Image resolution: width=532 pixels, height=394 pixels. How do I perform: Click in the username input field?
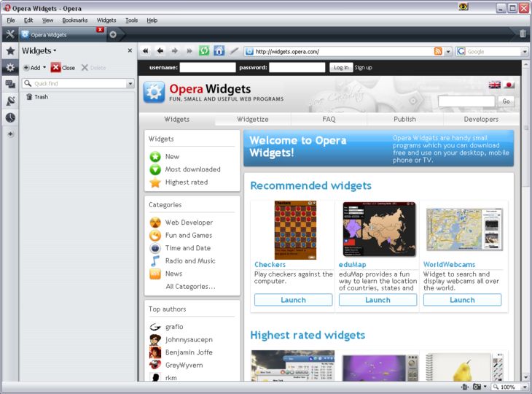click(x=208, y=68)
